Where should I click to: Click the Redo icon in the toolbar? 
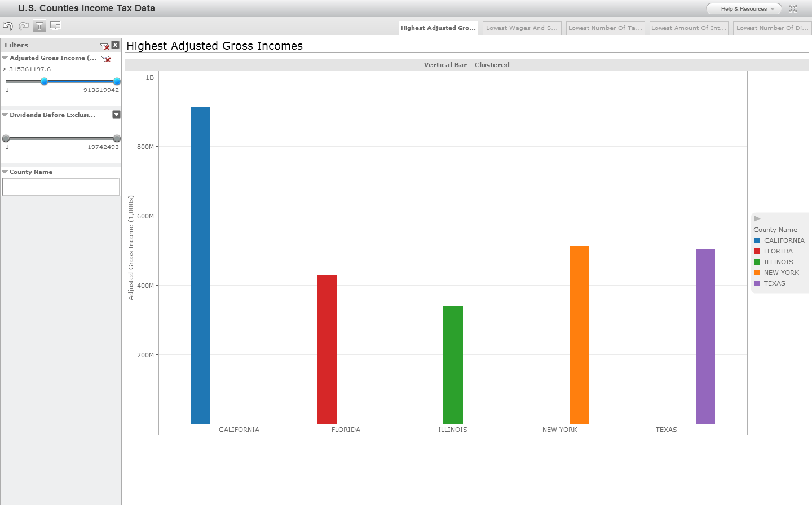click(x=23, y=25)
